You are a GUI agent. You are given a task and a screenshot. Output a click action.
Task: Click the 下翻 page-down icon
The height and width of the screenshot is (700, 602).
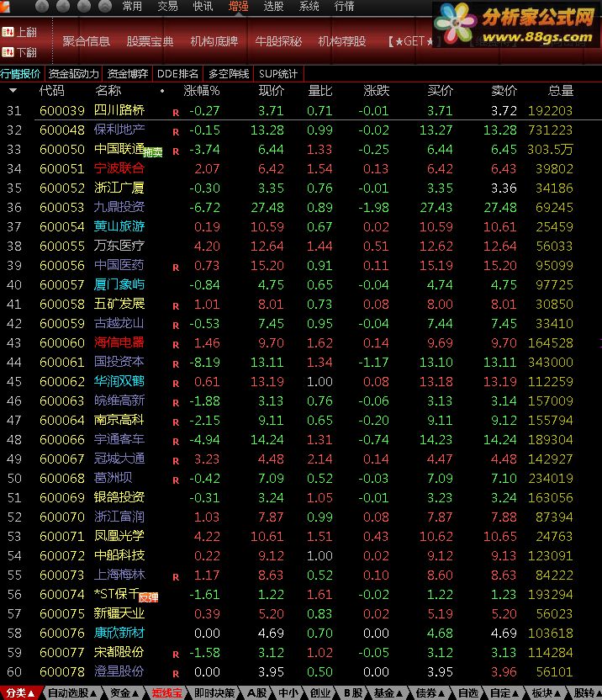pos(8,52)
